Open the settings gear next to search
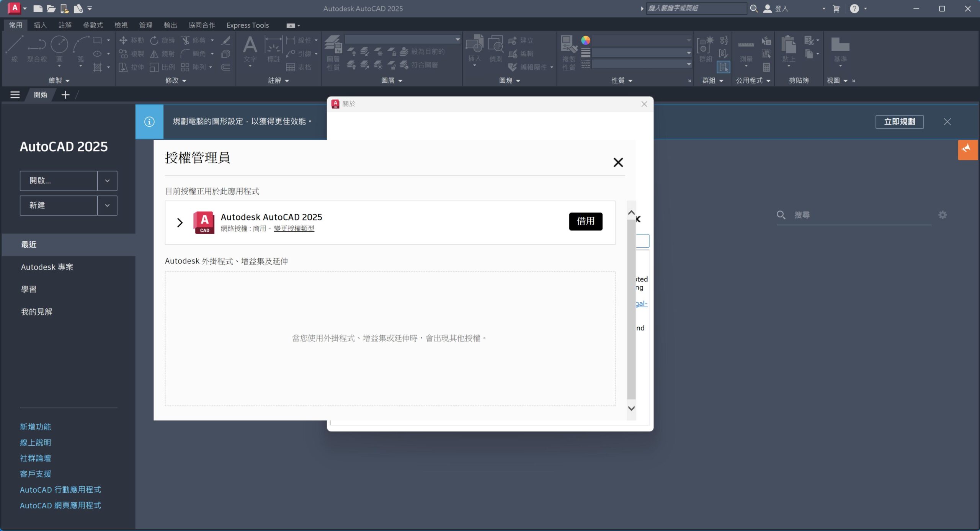Image resolution: width=980 pixels, height=531 pixels. click(x=942, y=215)
